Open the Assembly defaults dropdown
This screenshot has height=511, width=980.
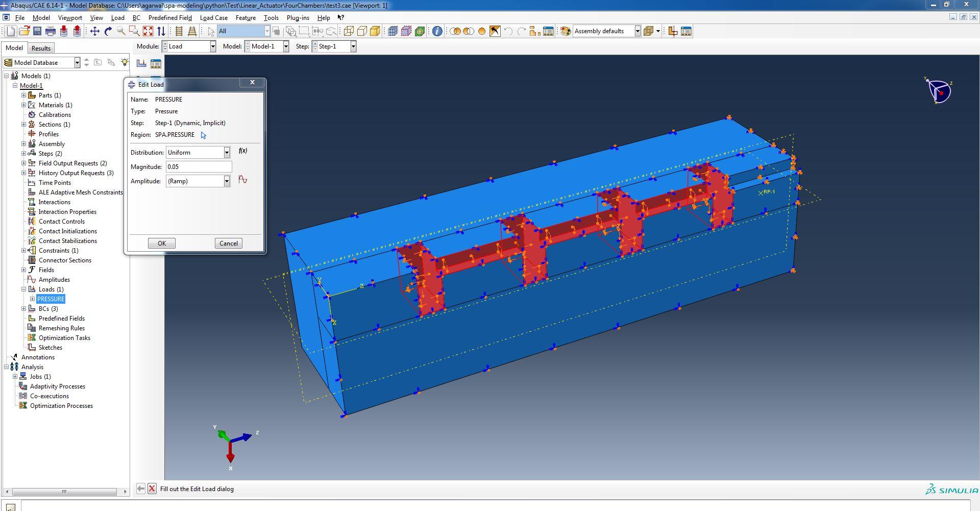click(638, 31)
